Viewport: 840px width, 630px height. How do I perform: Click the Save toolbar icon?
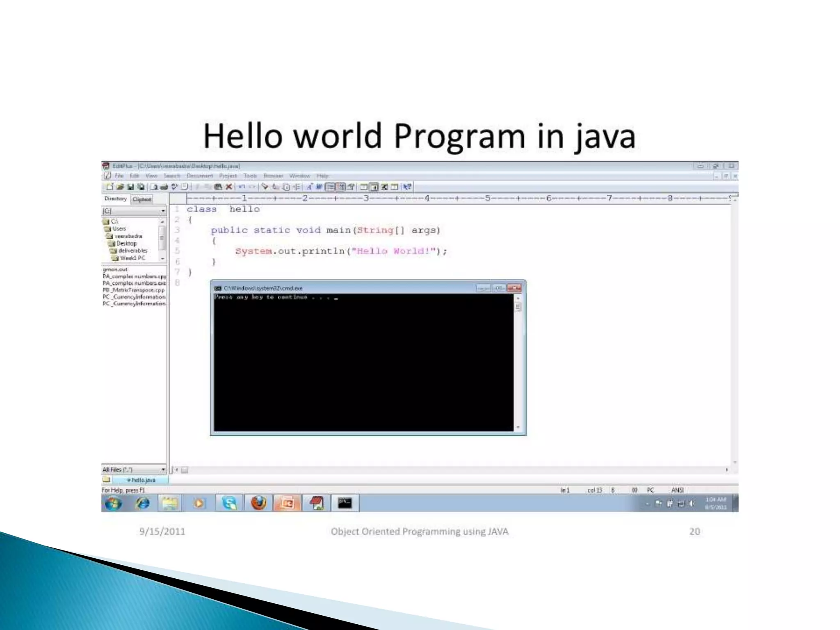point(130,187)
